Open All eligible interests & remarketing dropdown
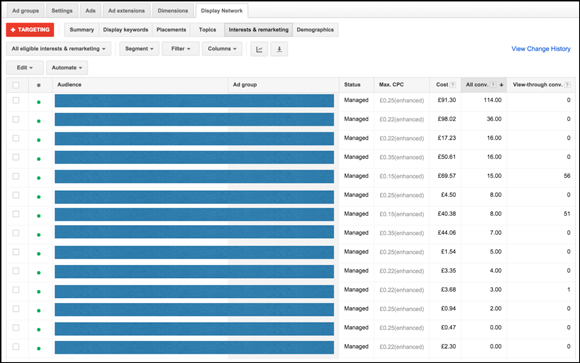Viewport: 580px width, 363px height. tap(58, 49)
